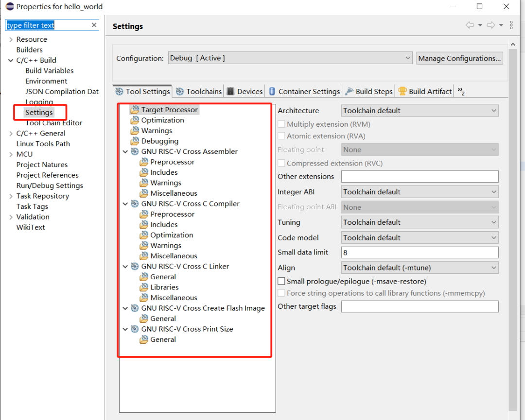Click the Eclipse icon in the title bar
Viewport: 525px width, 420px height.
coord(10,6)
